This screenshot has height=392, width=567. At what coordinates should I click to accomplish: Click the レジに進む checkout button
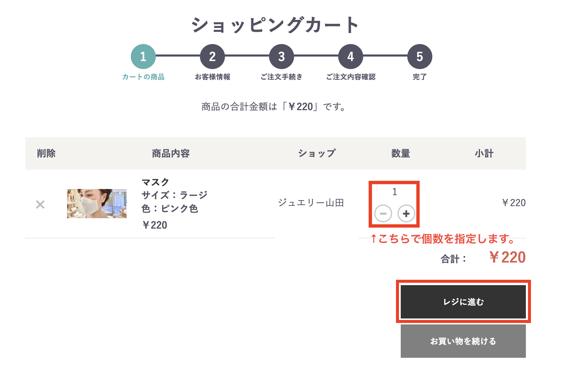pos(463,302)
